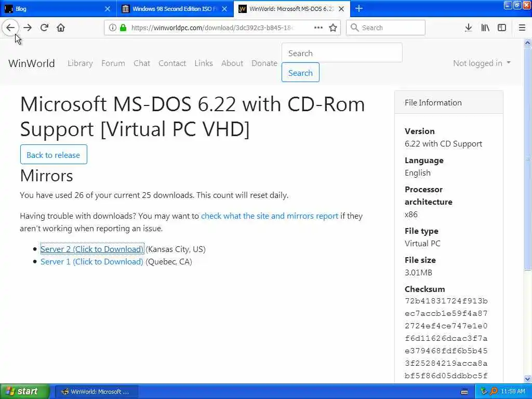Open the Chat nav link
The image size is (532, 399).
point(142,63)
